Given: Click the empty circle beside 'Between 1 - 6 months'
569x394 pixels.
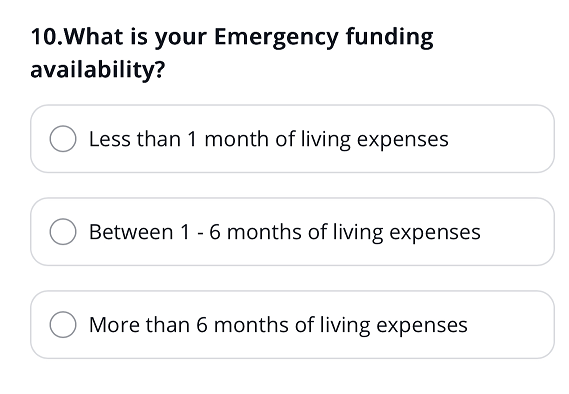Looking at the screenshot, I should [x=63, y=231].
